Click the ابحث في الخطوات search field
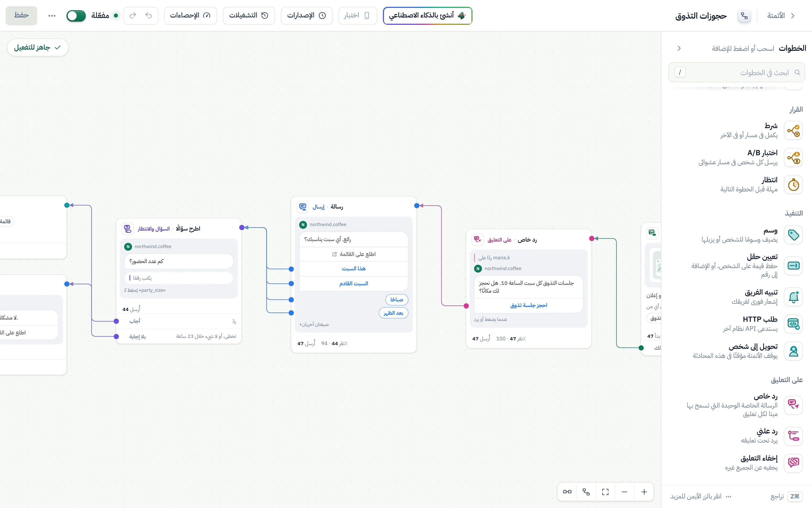812x508 pixels. point(736,72)
